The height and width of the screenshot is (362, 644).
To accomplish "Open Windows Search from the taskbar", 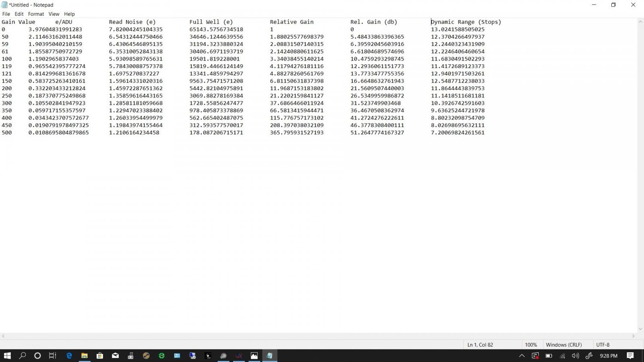I will click(x=23, y=356).
